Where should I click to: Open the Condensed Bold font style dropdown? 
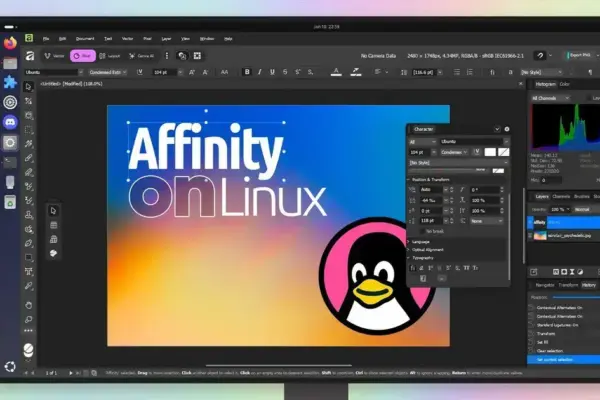108,72
